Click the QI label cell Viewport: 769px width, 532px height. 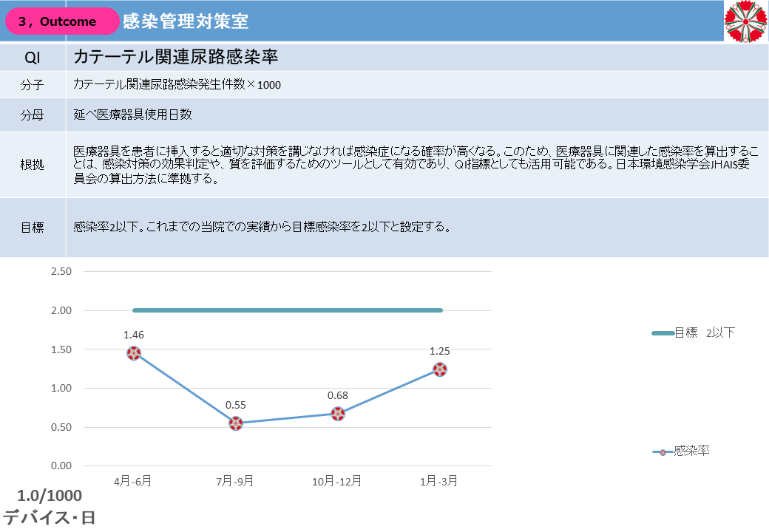click(x=33, y=58)
